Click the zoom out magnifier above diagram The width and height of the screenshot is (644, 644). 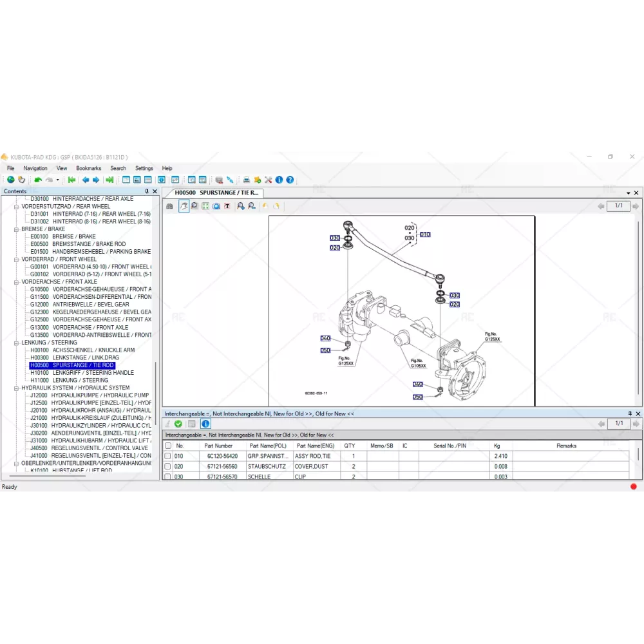(x=251, y=206)
